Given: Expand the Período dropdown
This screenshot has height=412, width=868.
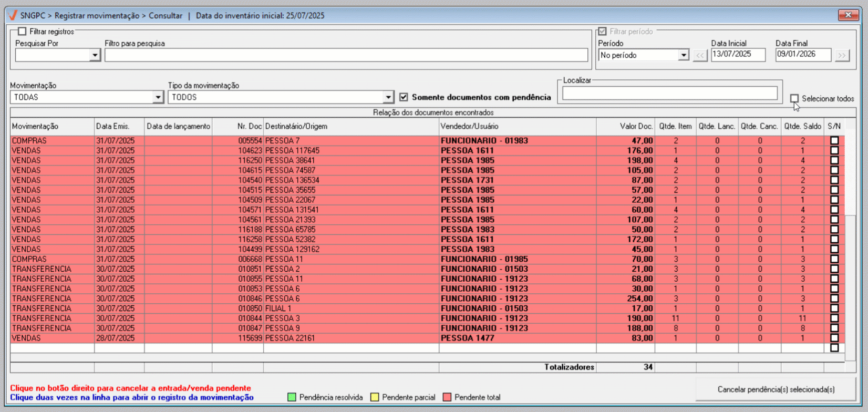Looking at the screenshot, I should pyautogui.click(x=683, y=55).
